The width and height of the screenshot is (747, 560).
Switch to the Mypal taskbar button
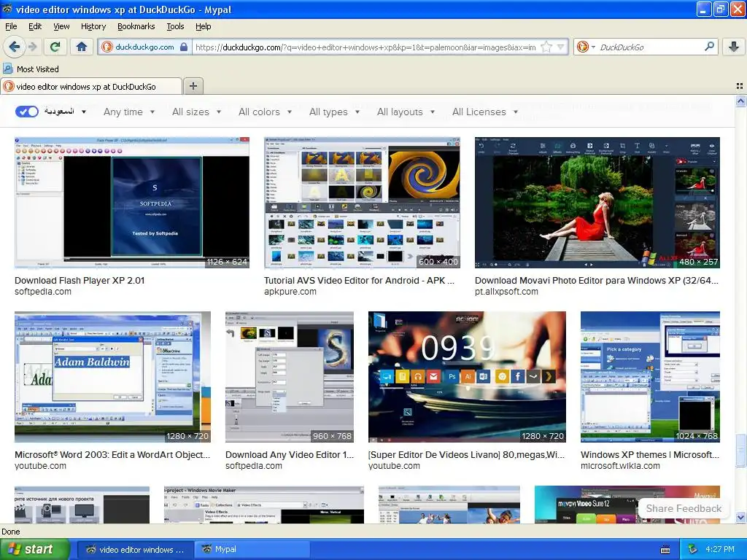click(x=252, y=550)
